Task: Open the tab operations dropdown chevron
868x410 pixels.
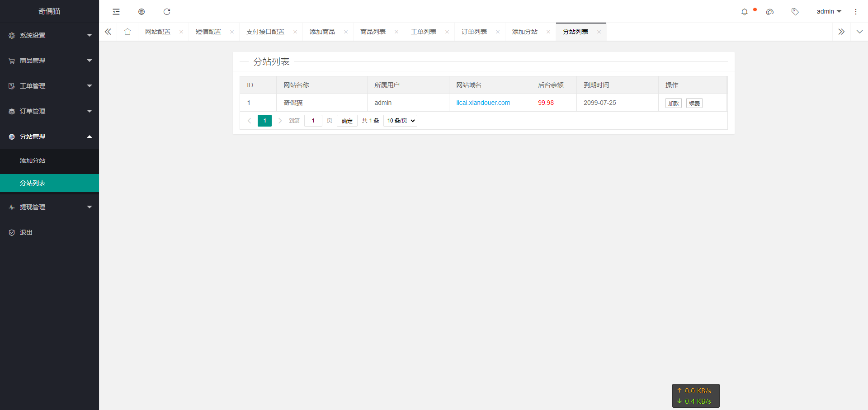Action: tap(859, 32)
